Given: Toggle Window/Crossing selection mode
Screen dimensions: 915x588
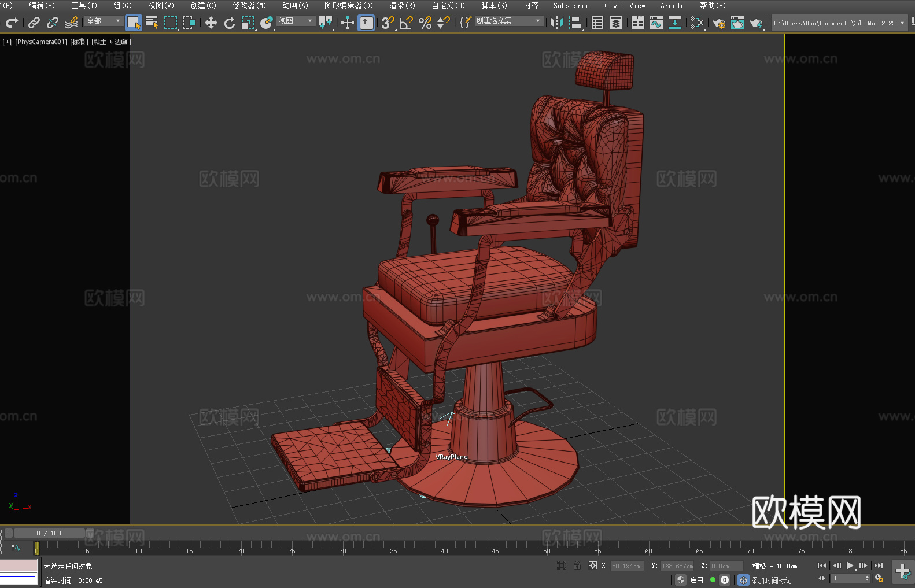Looking at the screenshot, I should click(189, 23).
